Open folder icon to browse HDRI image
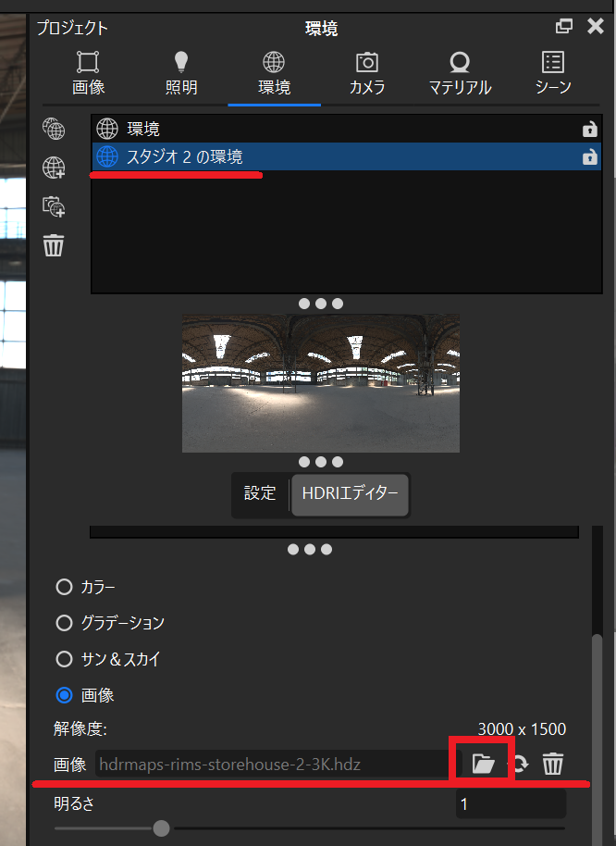 click(x=483, y=764)
